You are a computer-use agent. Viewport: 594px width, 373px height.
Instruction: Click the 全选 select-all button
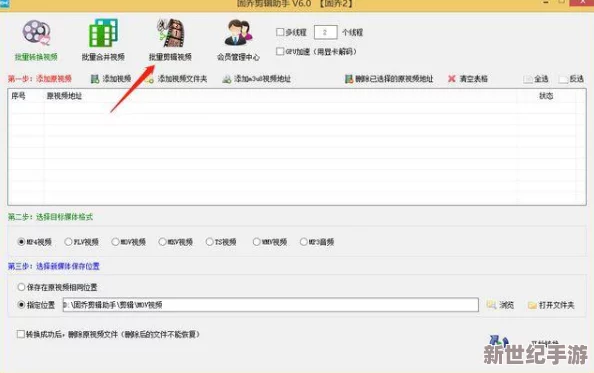coord(536,79)
